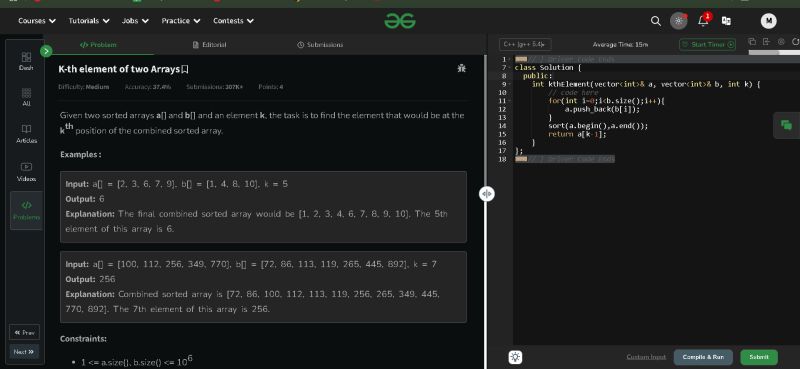
Task: Reset the code with refresh icon
Action: pos(795,42)
